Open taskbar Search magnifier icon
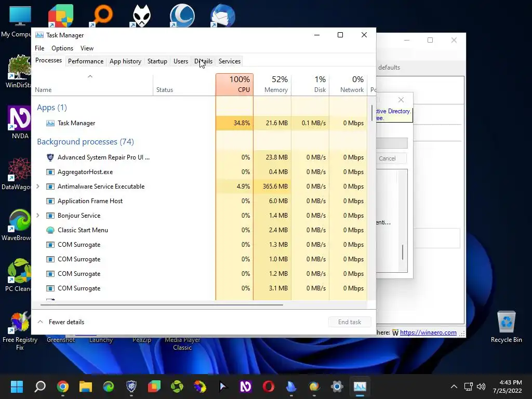The height and width of the screenshot is (399, 532). click(x=40, y=387)
